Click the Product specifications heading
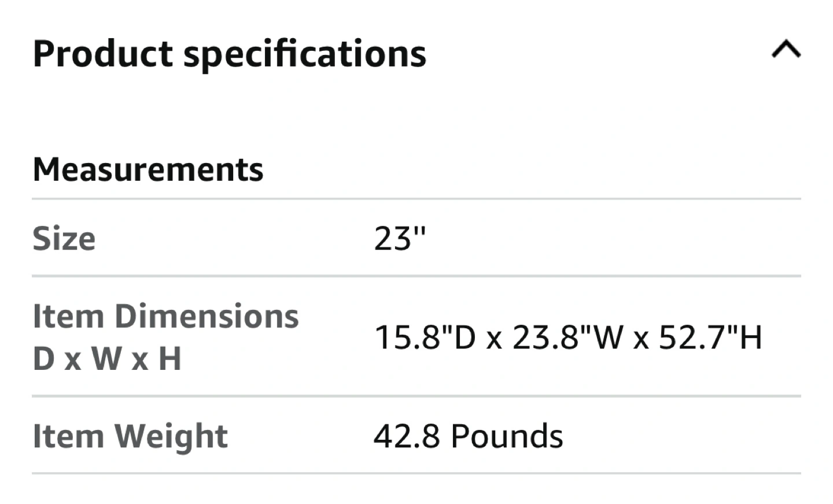 click(x=230, y=54)
